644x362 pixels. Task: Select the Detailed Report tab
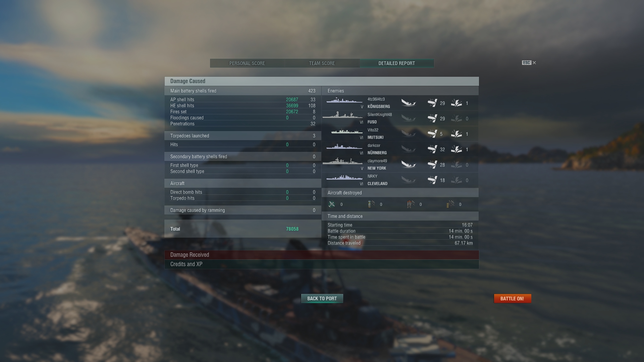point(397,63)
